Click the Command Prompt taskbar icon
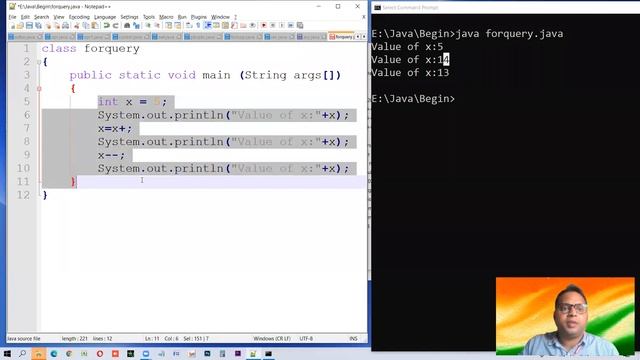This screenshot has height=360, width=640. click(x=268, y=354)
